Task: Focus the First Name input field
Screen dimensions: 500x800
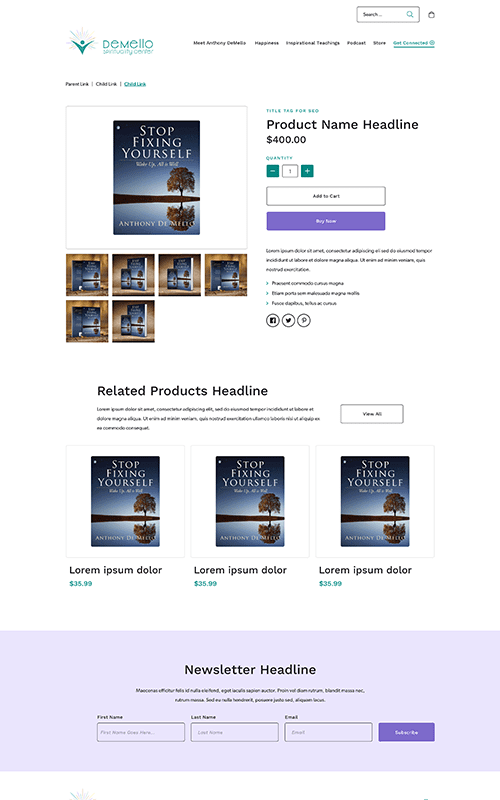Action: tap(141, 732)
